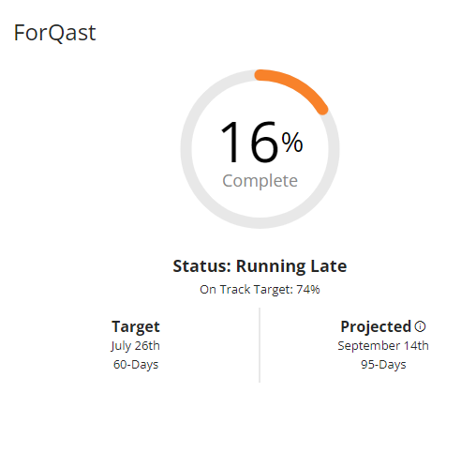Click the percent sign beside 16
The width and height of the screenshot is (476, 468).
(x=292, y=142)
